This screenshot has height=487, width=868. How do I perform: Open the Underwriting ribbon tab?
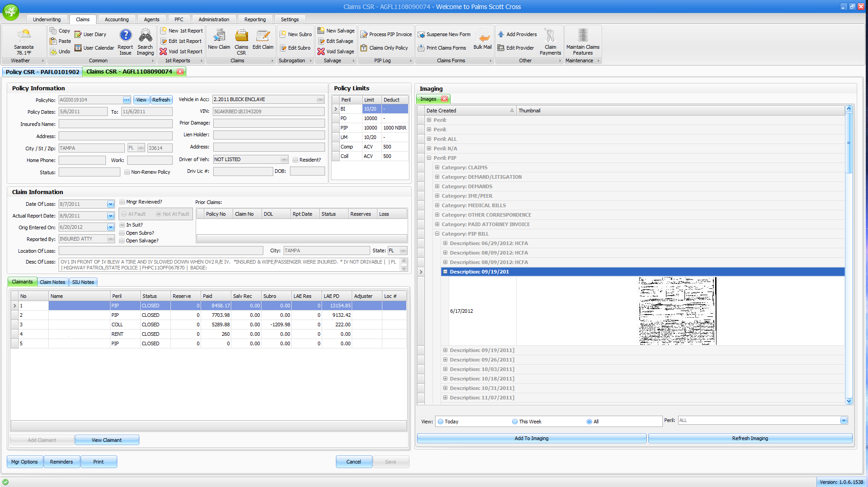(x=47, y=19)
